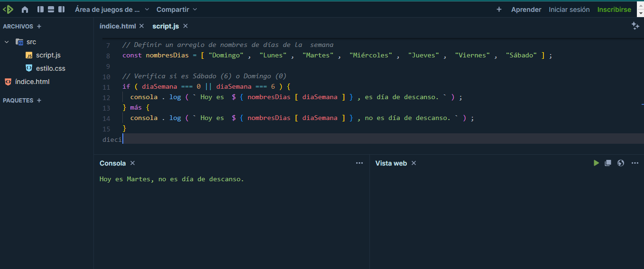Select the left sidebar layout icon

pyautogui.click(x=40, y=9)
